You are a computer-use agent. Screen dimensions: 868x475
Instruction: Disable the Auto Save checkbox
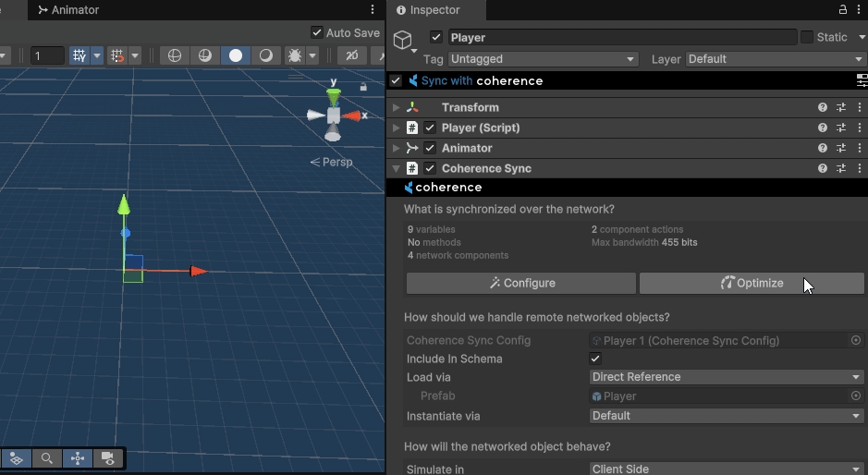[x=317, y=32]
